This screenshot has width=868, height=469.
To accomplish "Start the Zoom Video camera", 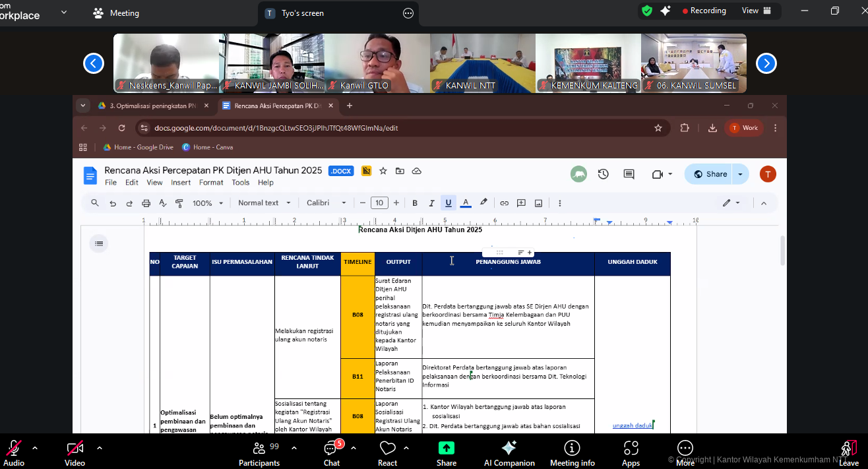I will (75, 452).
